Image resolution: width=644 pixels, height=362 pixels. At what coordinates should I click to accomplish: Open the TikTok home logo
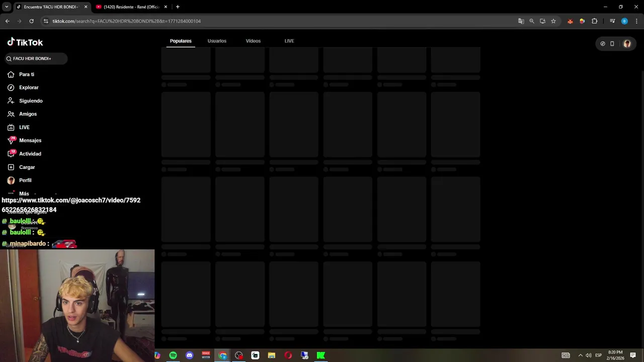(25, 42)
